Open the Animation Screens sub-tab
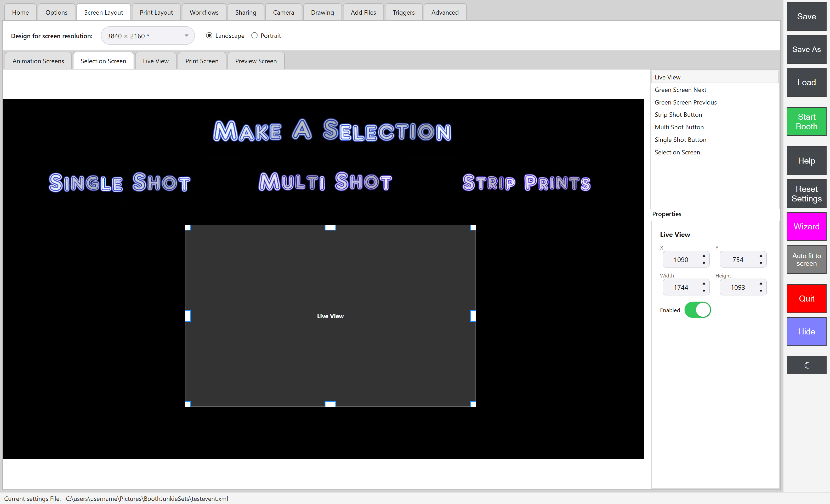Screen dimensions: 830x504 (x=38, y=61)
